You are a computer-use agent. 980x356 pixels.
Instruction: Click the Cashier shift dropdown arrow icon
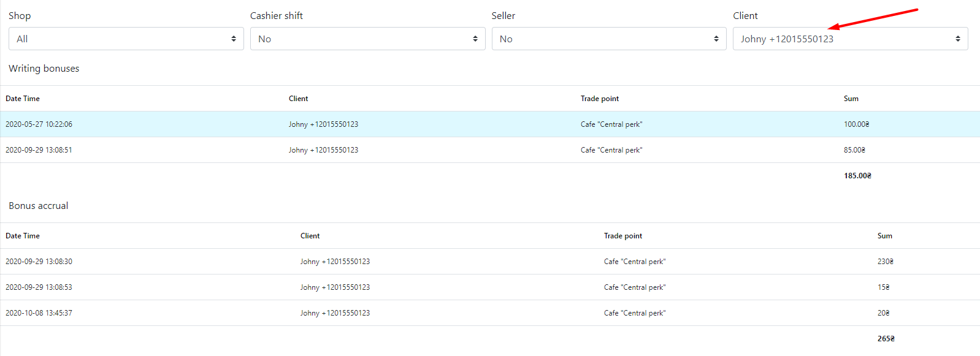pyautogui.click(x=475, y=39)
